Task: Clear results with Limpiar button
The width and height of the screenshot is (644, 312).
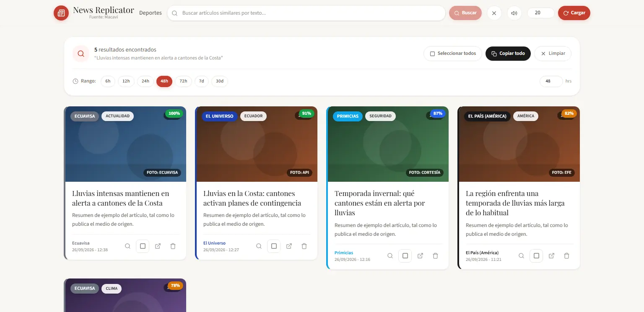Action: pos(553,54)
